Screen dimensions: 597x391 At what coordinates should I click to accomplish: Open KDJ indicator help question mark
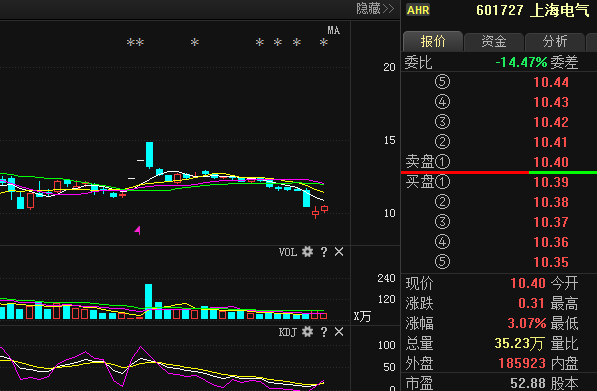coord(324,332)
